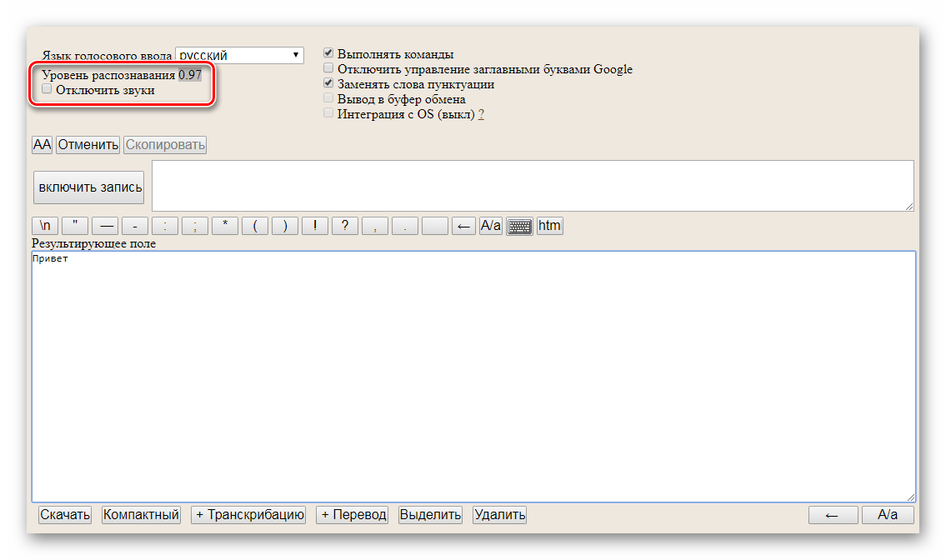Click the on-screen keyboard icon button
946x560 pixels.
519,226
